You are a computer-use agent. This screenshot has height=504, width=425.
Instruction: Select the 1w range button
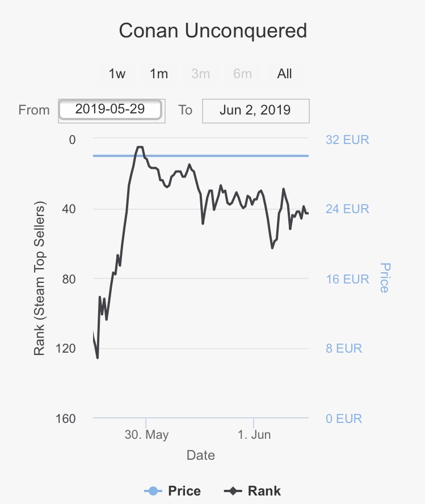(x=117, y=74)
